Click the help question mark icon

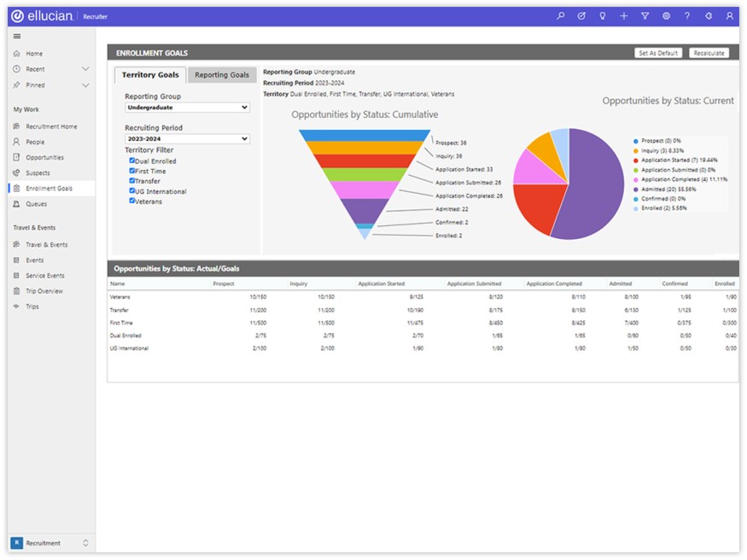(x=687, y=16)
